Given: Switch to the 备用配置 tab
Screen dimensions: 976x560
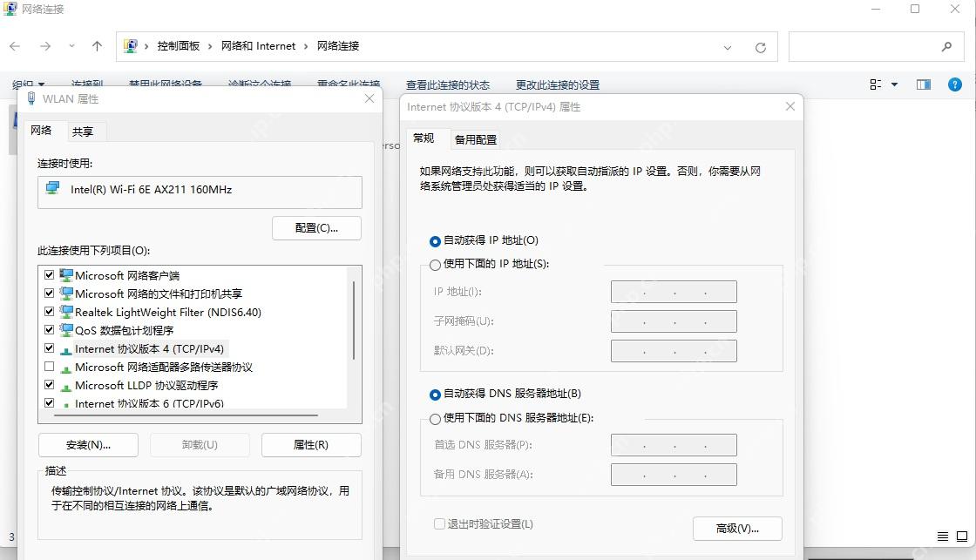Looking at the screenshot, I should (x=476, y=140).
